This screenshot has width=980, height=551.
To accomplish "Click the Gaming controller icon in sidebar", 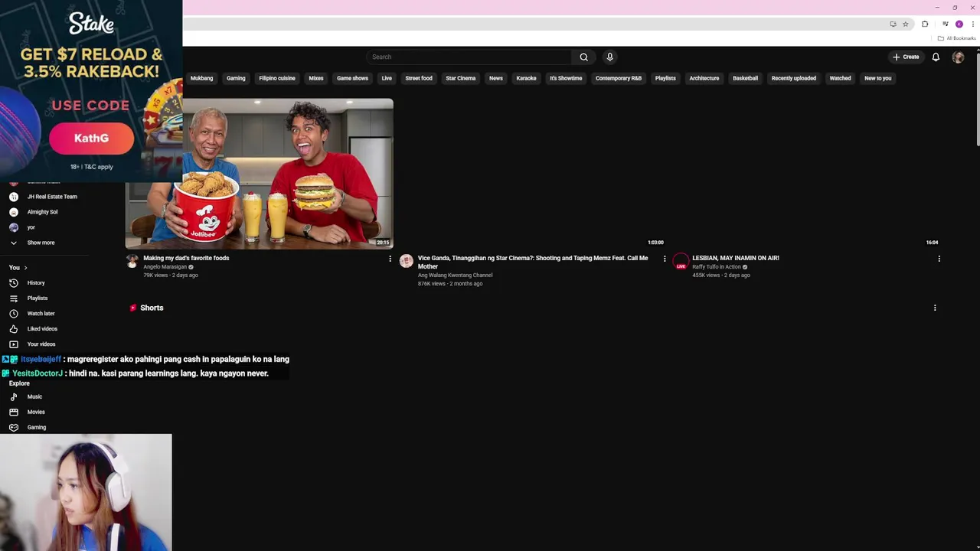I will click(x=13, y=427).
